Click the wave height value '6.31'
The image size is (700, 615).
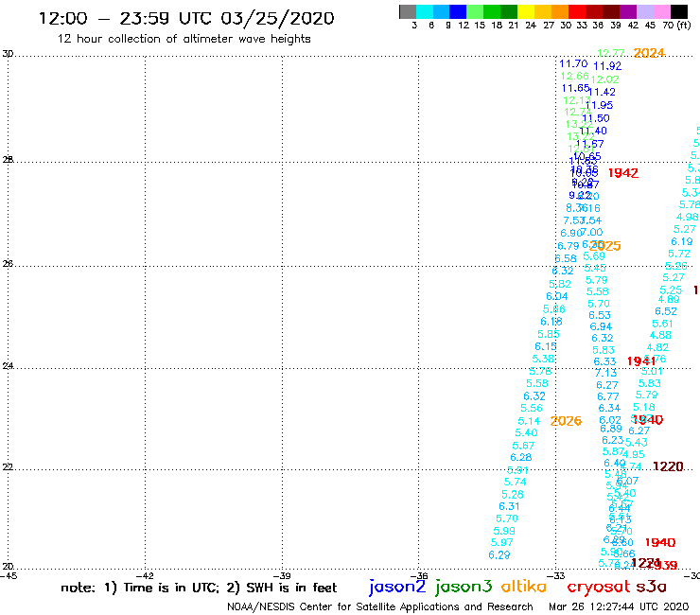509,506
